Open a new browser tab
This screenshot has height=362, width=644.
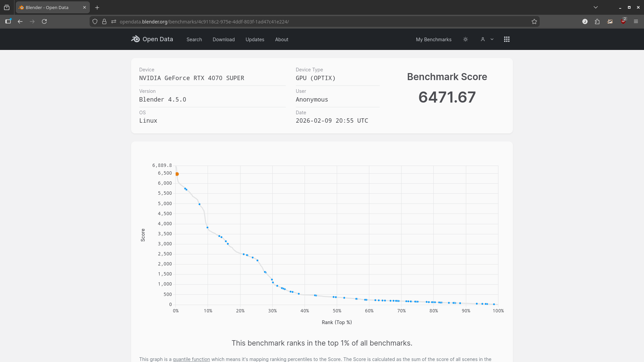pos(97,7)
